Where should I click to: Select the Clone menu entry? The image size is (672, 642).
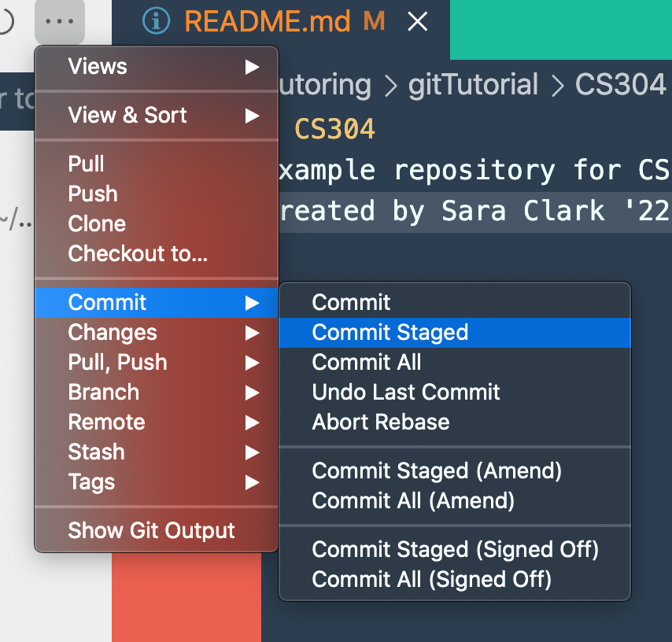pos(157,223)
